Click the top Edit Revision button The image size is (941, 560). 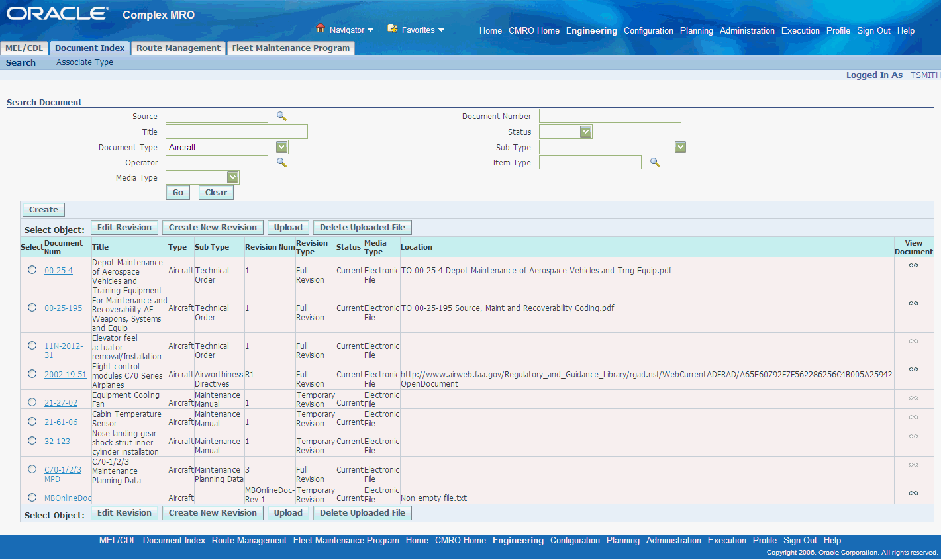124,228
